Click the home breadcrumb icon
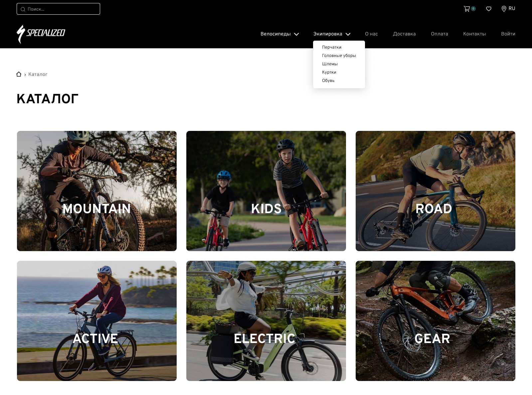 click(19, 74)
